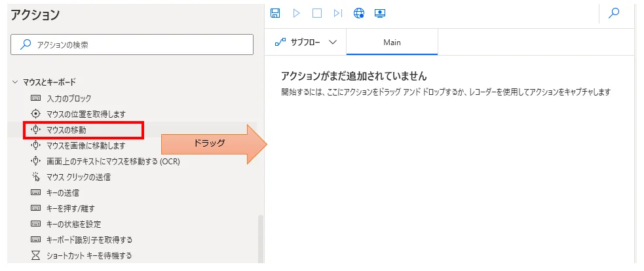Select the マウスの移動 action
644x271 pixels.
click(66, 130)
